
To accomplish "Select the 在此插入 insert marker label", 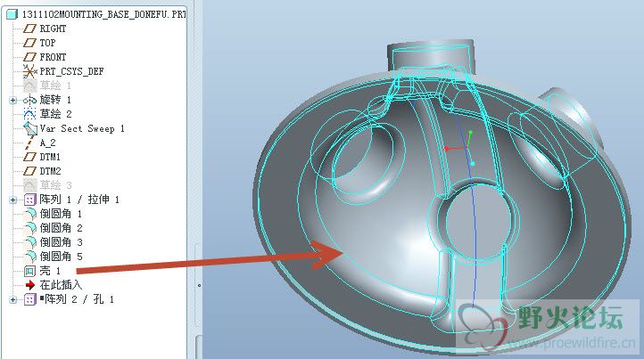I will point(61,285).
